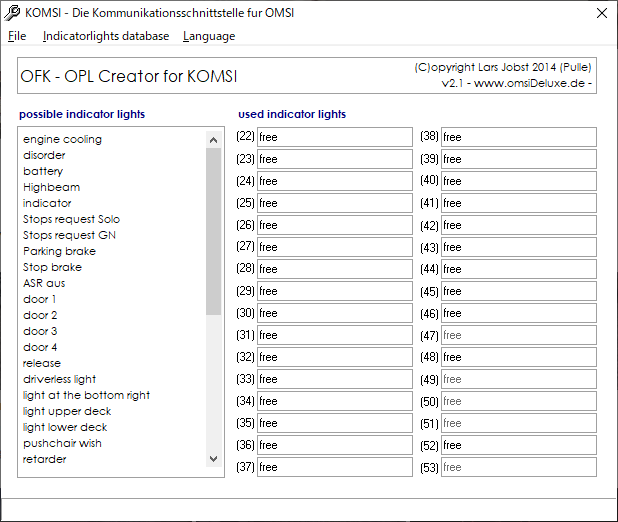Open the Language menu
Image resolution: width=618 pixels, height=522 pixels.
click(x=209, y=36)
